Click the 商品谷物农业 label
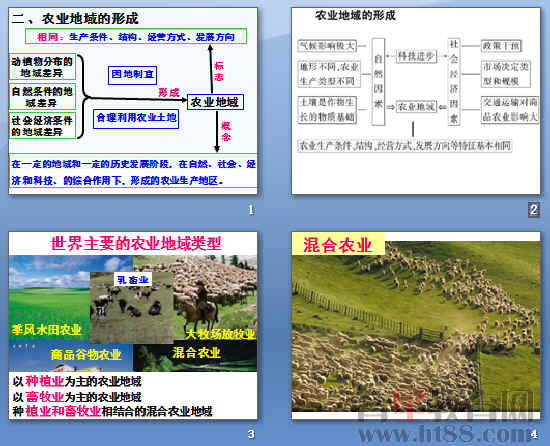The image size is (550, 446). [x=86, y=354]
